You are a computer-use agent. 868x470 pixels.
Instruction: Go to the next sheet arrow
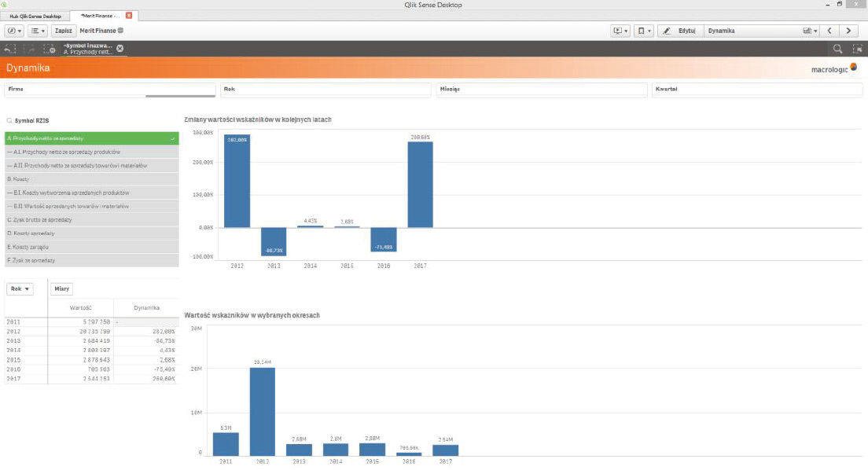tap(848, 31)
